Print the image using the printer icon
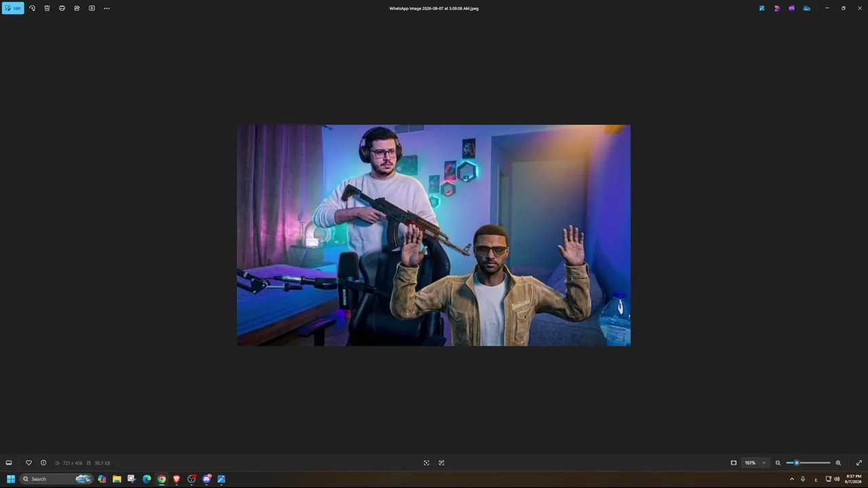This screenshot has height=488, width=868. coord(62,8)
